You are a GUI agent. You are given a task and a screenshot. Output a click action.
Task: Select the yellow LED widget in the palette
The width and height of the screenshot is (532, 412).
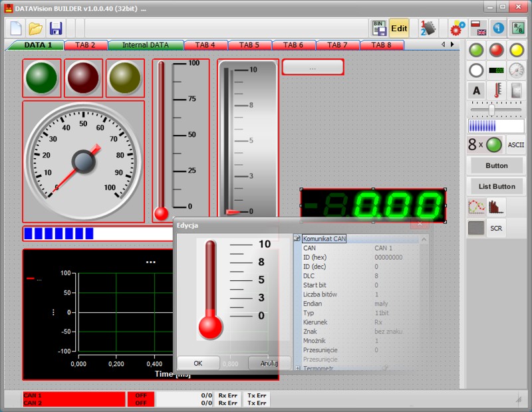click(x=515, y=51)
